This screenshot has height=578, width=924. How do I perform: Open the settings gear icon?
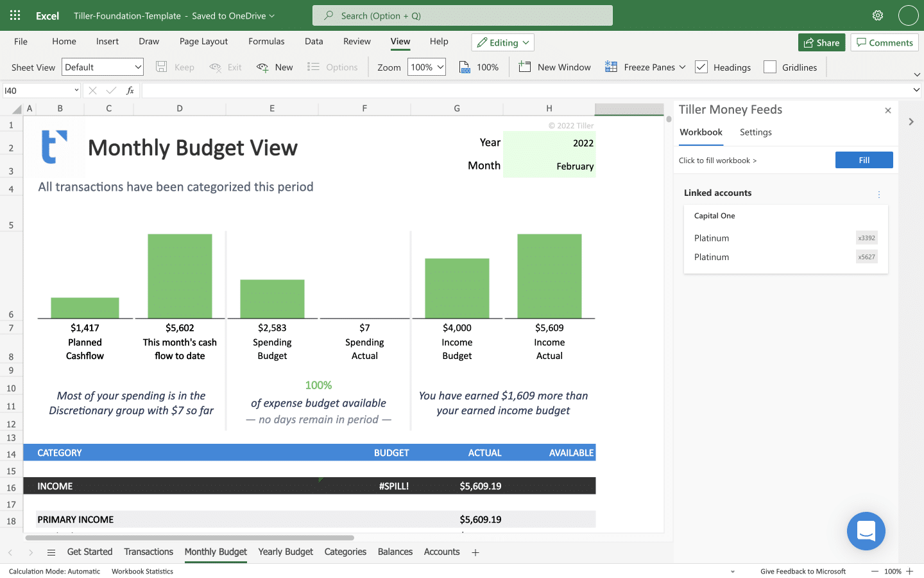(878, 15)
